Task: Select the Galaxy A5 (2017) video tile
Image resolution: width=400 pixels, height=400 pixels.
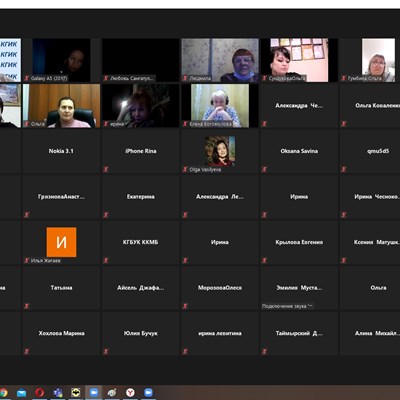Action: tap(61, 60)
